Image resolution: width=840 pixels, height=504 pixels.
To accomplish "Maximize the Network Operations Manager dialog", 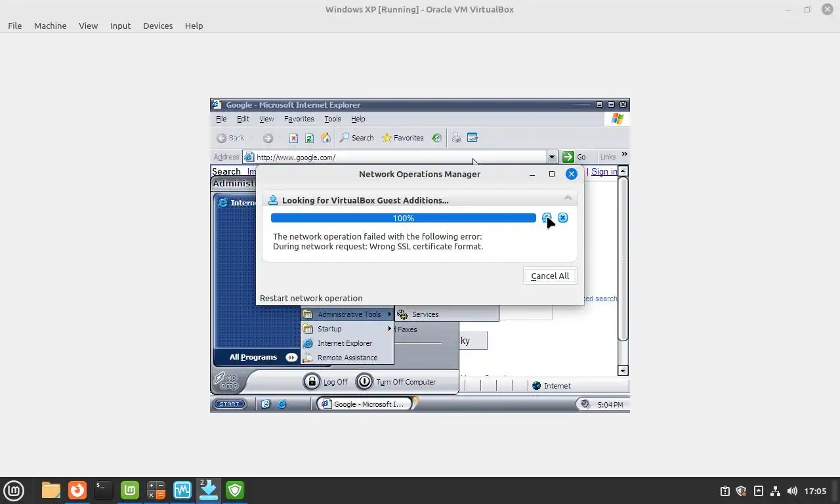I will 552,174.
